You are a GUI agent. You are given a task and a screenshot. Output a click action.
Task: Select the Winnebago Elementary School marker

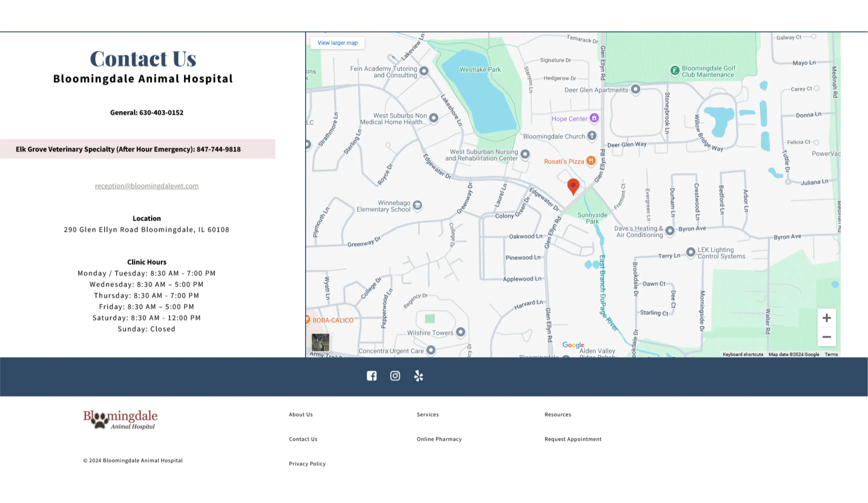click(x=417, y=205)
